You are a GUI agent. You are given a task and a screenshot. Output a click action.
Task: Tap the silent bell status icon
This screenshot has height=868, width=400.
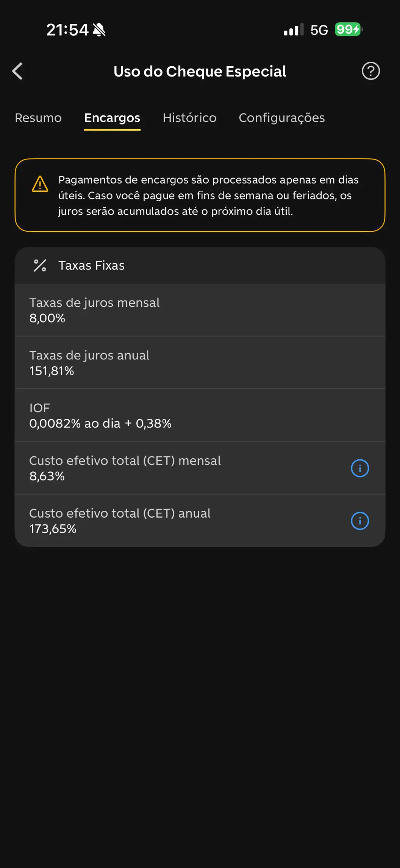pyautogui.click(x=99, y=30)
